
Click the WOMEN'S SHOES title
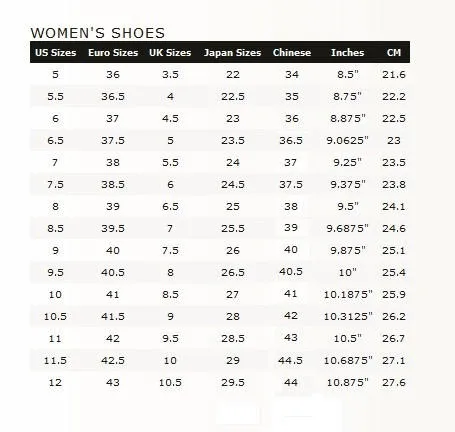[98, 33]
